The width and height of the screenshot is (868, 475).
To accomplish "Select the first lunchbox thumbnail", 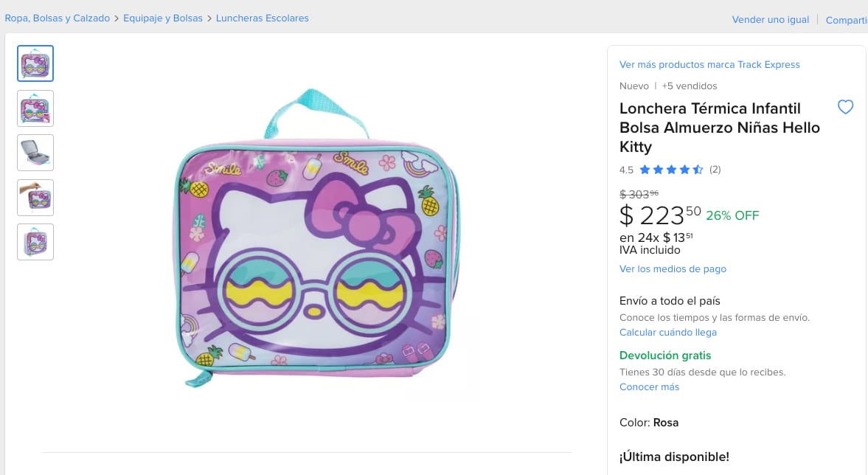I will tap(35, 63).
